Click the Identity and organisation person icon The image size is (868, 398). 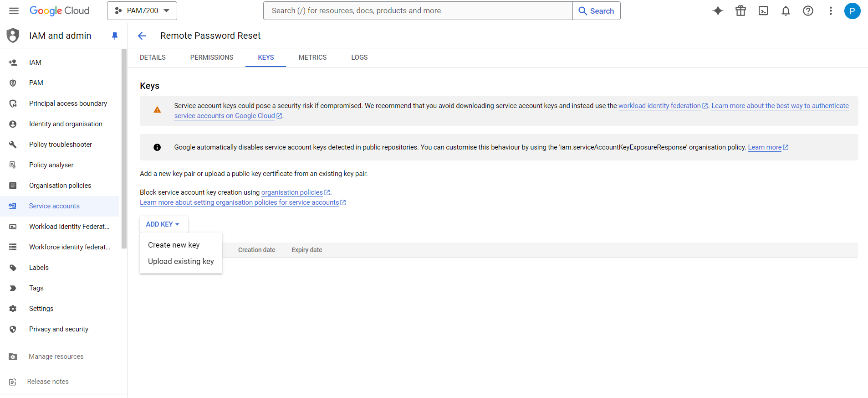[x=13, y=124]
